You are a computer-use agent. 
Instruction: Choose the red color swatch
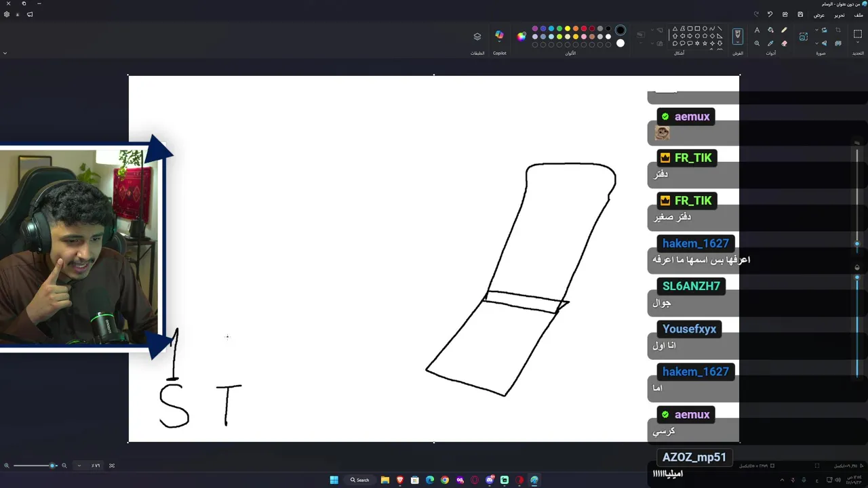(584, 28)
